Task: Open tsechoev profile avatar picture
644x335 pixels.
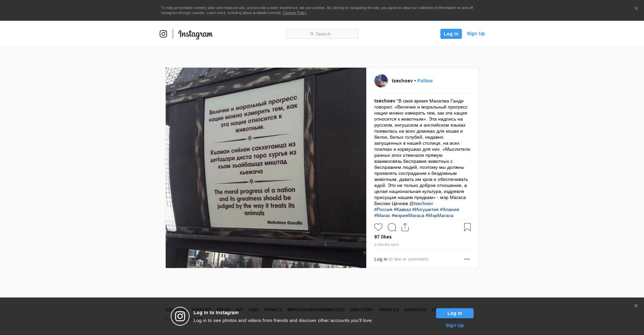Action: tap(381, 81)
